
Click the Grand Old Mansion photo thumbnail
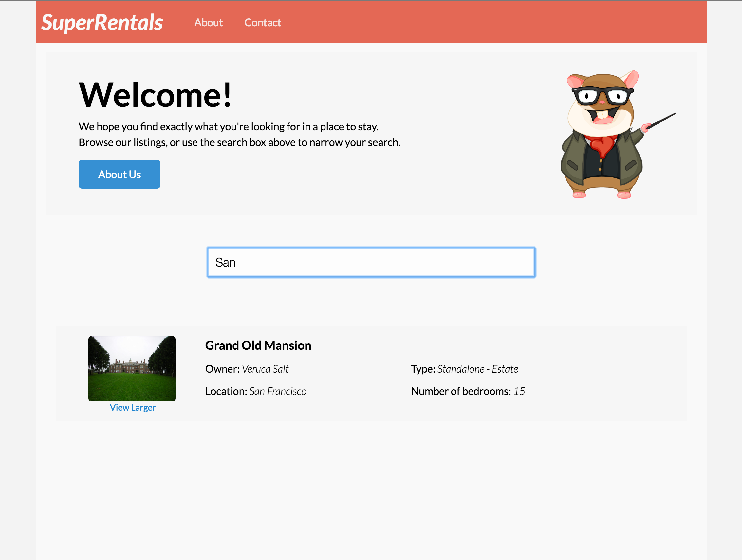[132, 368]
